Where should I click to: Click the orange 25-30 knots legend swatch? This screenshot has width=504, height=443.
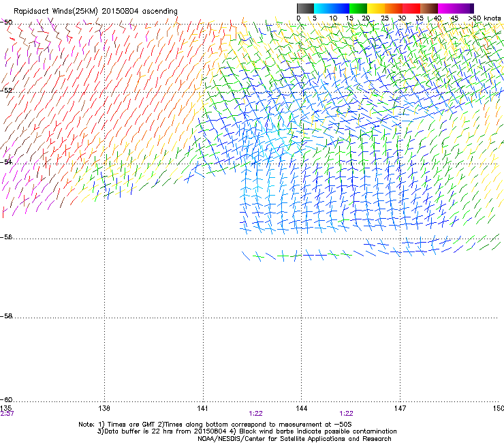[394, 8]
